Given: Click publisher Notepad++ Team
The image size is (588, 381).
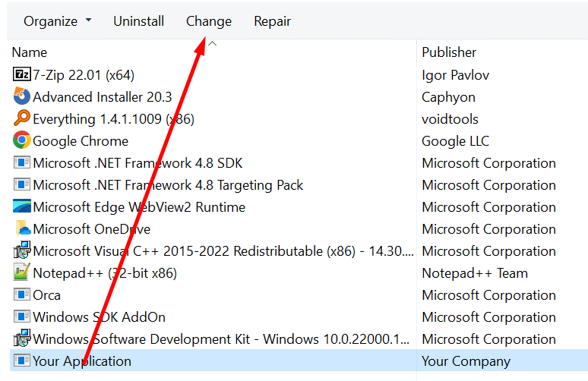Looking at the screenshot, I should [475, 273].
